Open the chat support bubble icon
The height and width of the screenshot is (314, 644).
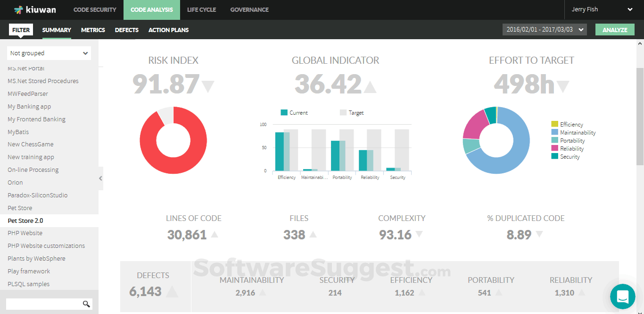point(622,297)
